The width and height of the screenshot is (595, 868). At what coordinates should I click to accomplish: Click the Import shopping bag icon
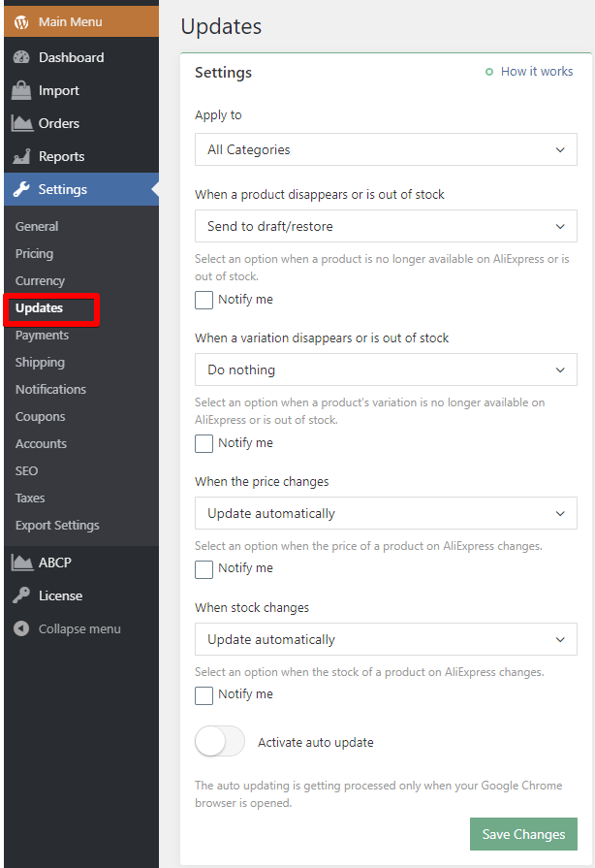click(x=21, y=91)
